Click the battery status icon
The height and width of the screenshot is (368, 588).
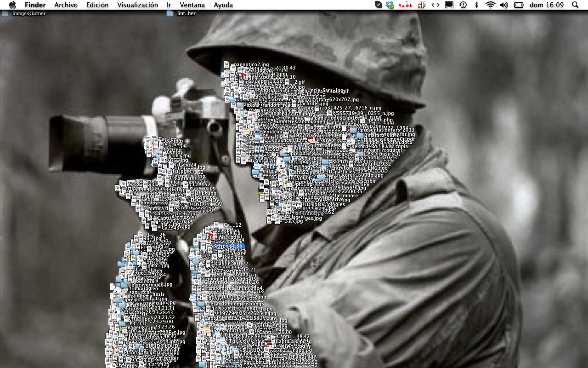(x=519, y=5)
